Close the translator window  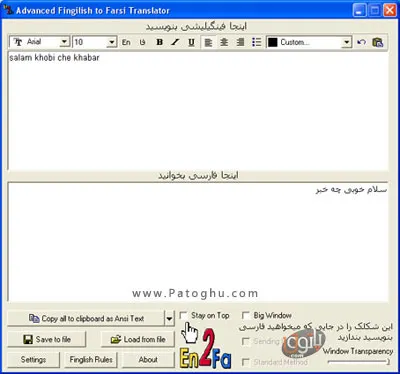(389, 10)
